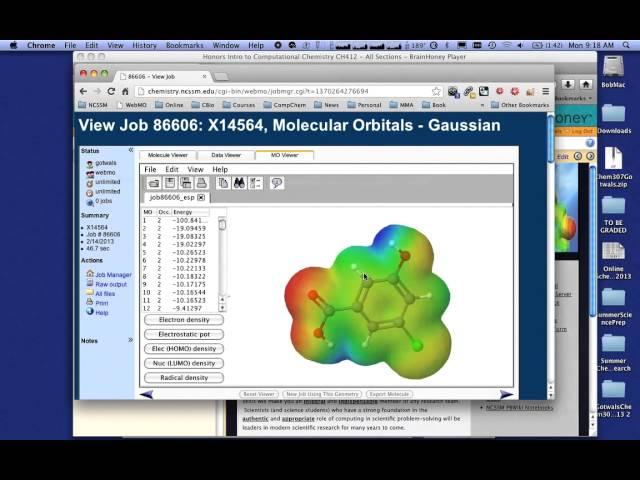
Task: Open the MO Viewer File menu
Action: point(150,169)
